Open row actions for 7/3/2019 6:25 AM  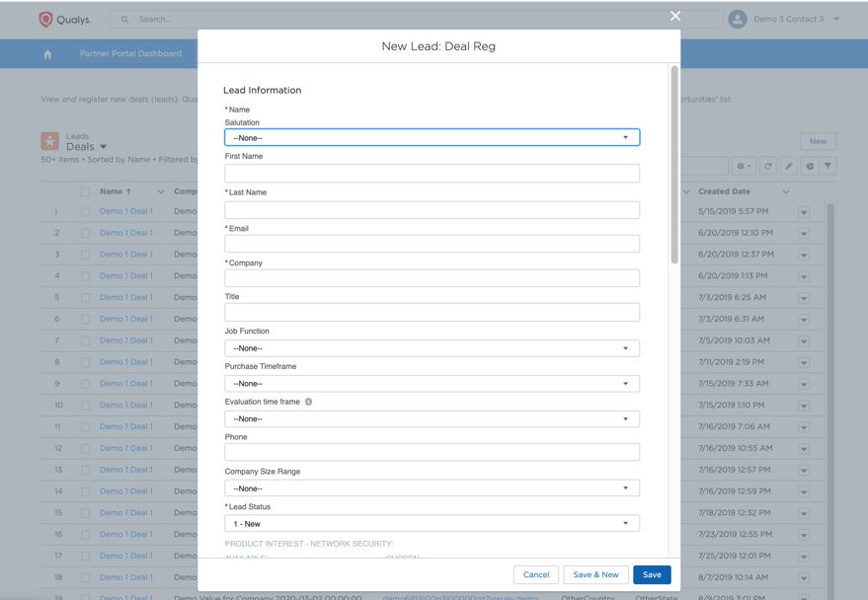point(804,299)
